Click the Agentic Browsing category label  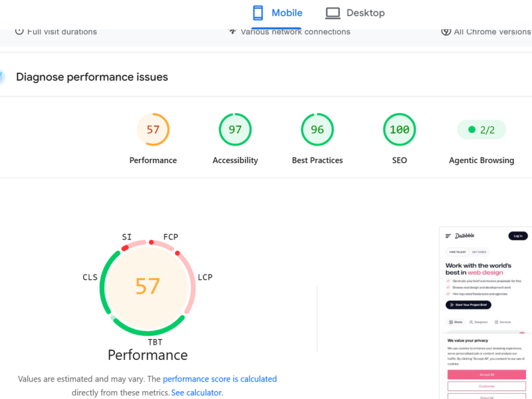(x=481, y=160)
